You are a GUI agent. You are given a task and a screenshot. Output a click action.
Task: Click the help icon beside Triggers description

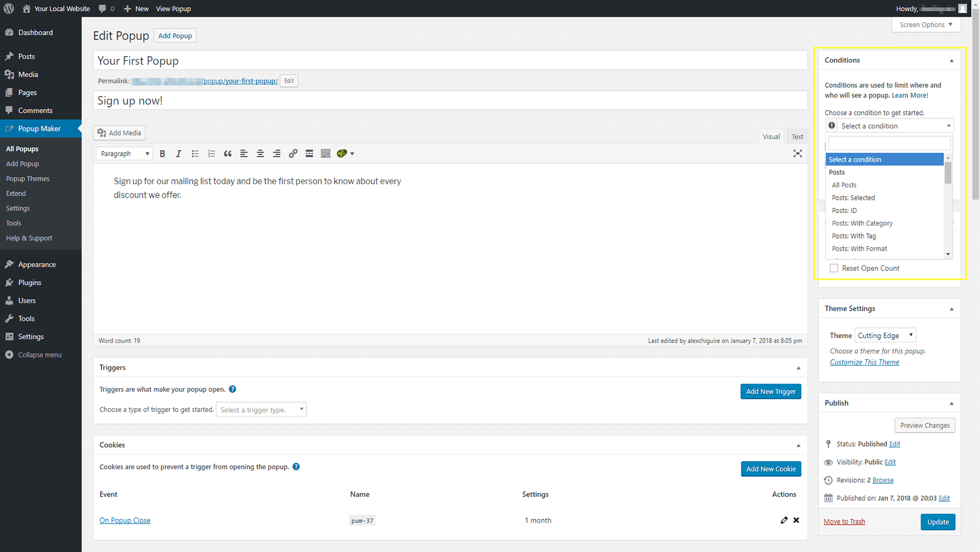pos(232,389)
